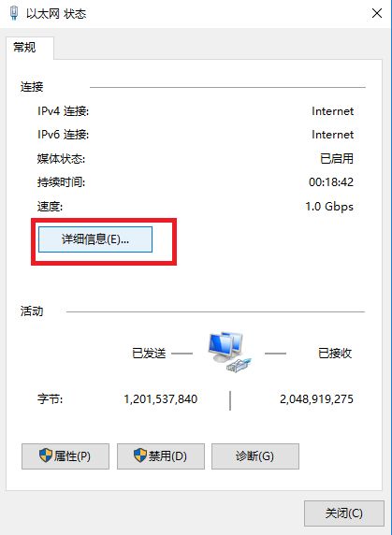Click the 已接收 label
This screenshot has height=535, width=392.
[335, 354]
